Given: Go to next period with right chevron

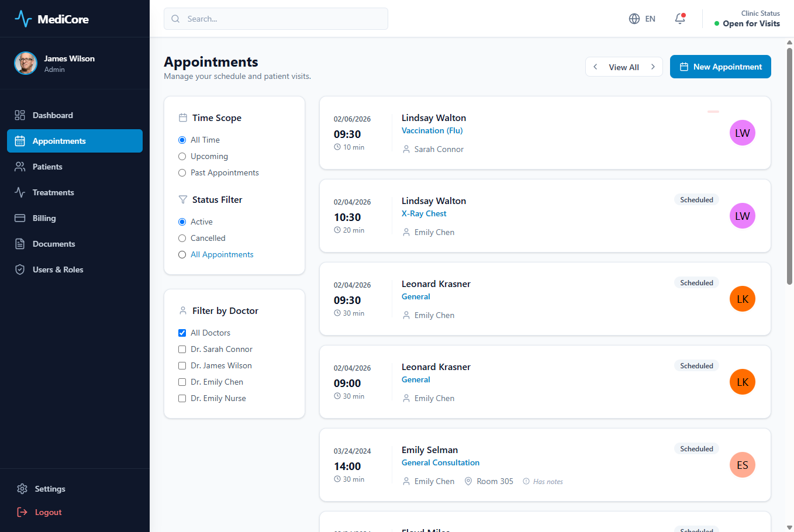Looking at the screenshot, I should pos(653,67).
